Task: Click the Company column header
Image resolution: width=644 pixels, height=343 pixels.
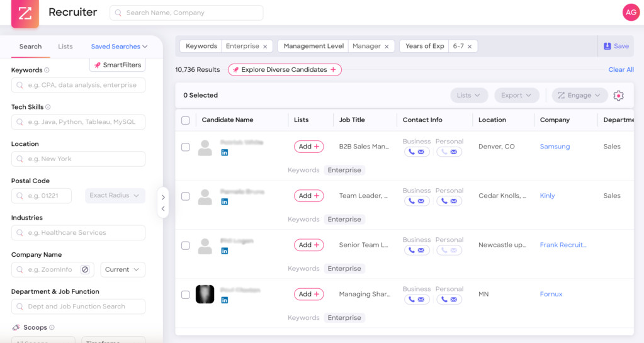Action: coord(555,120)
